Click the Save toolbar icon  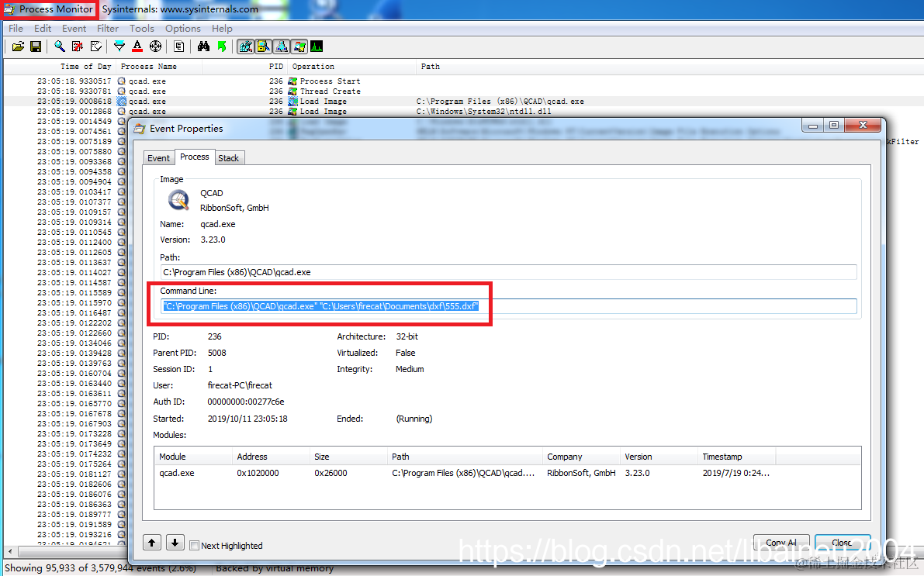(x=36, y=47)
